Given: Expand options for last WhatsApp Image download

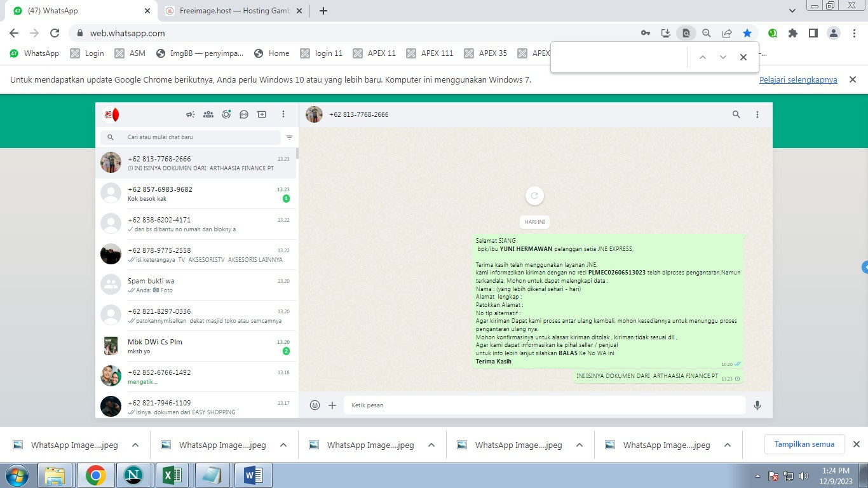Looking at the screenshot, I should point(727,445).
